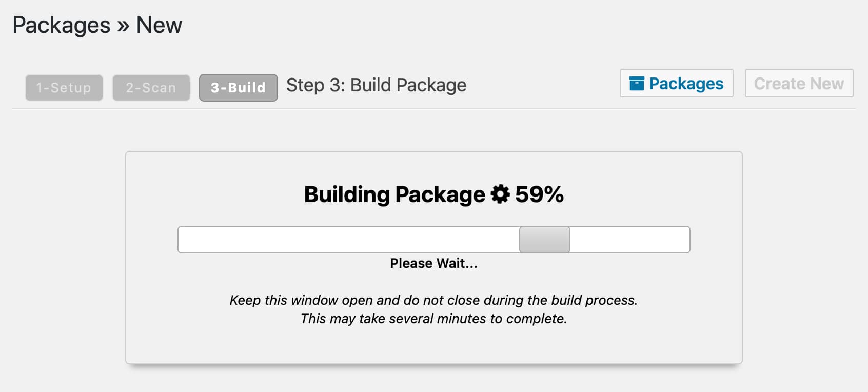Screen dimensions: 868x392
Task: Click the archive box icon in Packages button
Action: (636, 84)
